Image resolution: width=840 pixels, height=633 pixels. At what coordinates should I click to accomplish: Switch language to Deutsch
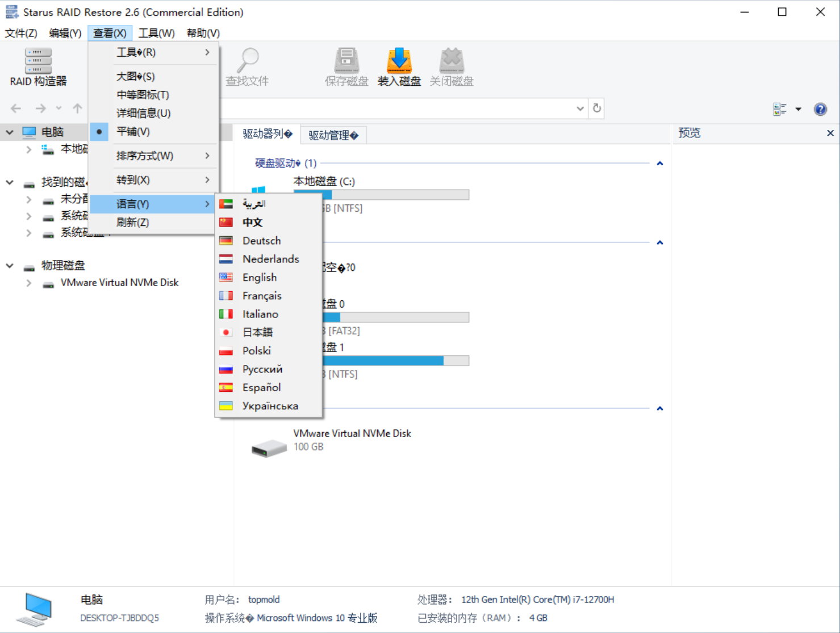tap(269, 241)
